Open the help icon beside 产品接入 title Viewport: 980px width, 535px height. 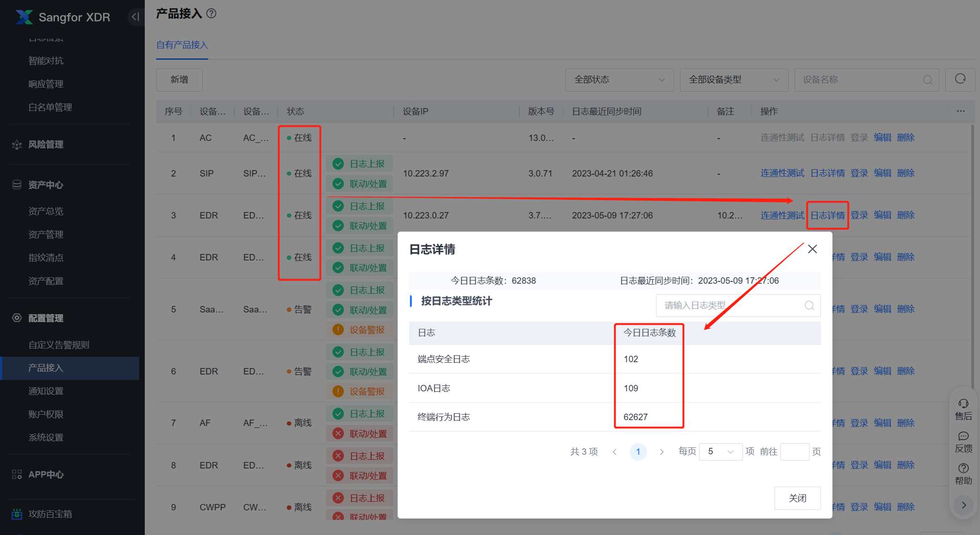pos(211,14)
